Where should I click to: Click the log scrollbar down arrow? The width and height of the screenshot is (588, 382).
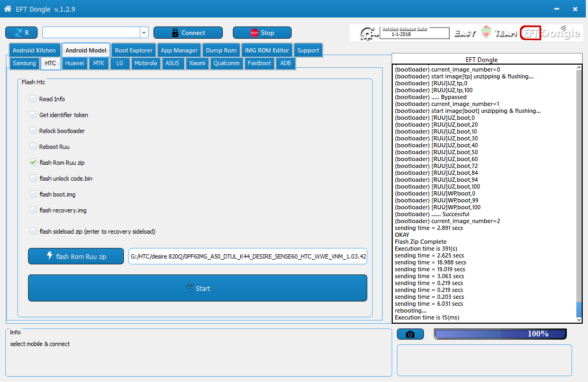pyautogui.click(x=579, y=319)
